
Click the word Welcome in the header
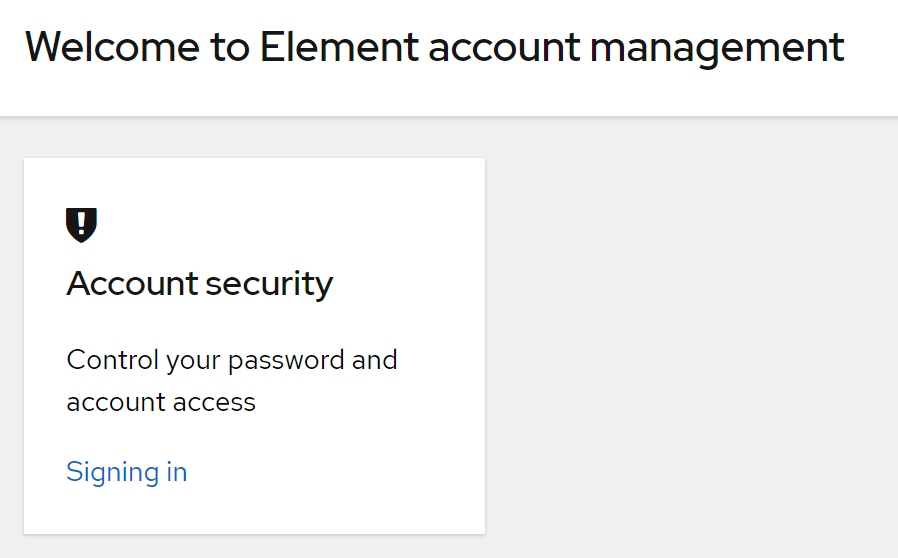(x=112, y=47)
